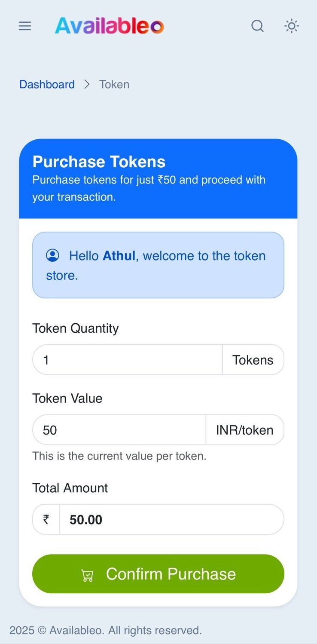Select the Token breadcrumb item
This screenshot has height=644, width=317.
coord(114,84)
